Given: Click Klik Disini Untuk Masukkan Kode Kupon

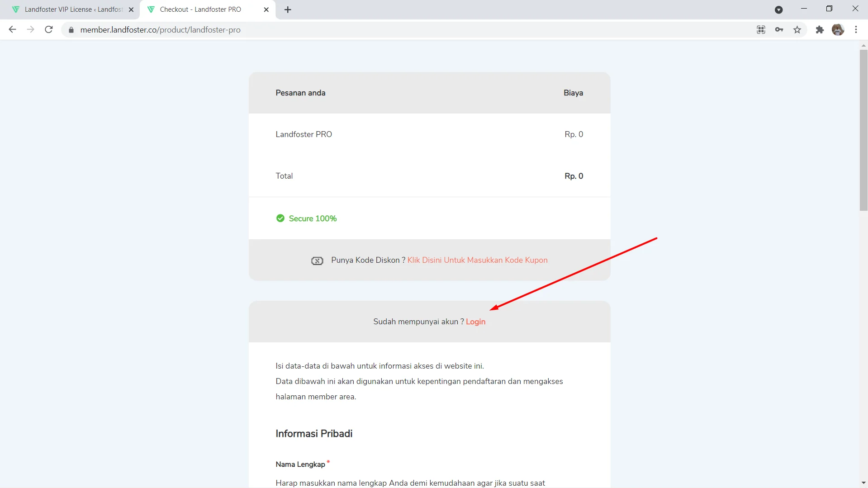Looking at the screenshot, I should [x=477, y=260].
